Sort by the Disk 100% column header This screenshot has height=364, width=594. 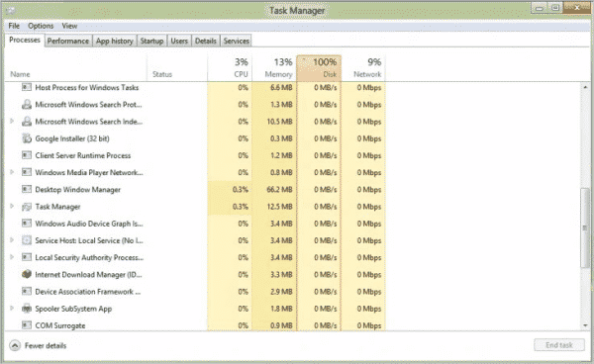coord(319,68)
